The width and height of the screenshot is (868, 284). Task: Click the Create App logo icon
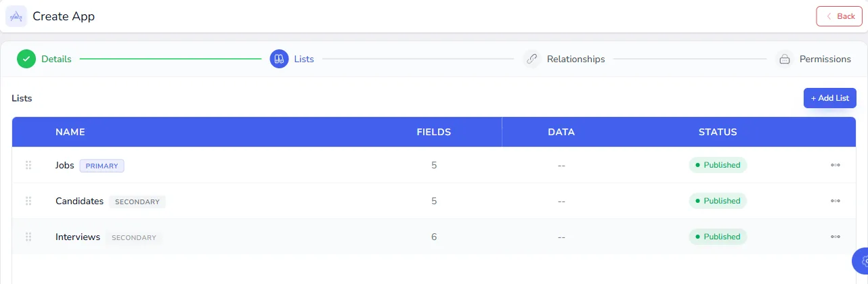(x=16, y=16)
